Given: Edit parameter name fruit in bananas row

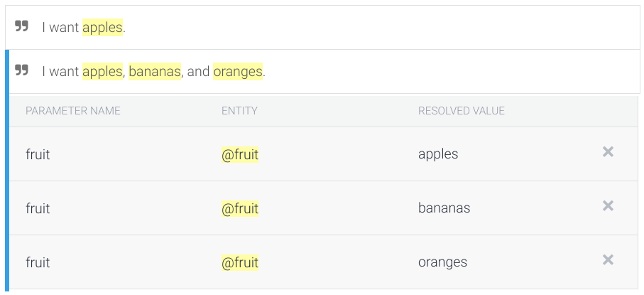Looking at the screenshot, I should (38, 208).
